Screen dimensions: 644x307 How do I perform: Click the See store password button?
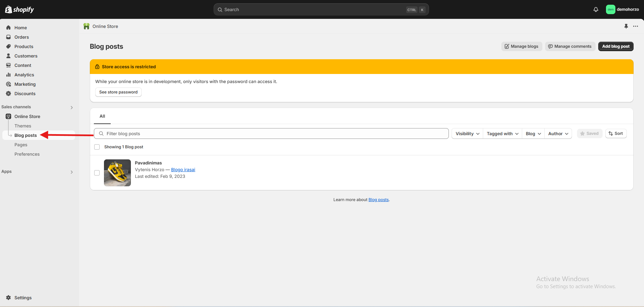pos(118,92)
